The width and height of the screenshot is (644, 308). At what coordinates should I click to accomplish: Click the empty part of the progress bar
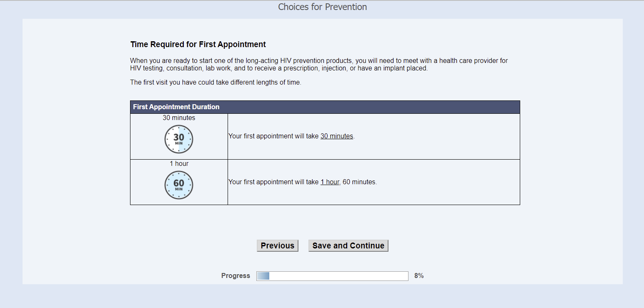click(338, 276)
